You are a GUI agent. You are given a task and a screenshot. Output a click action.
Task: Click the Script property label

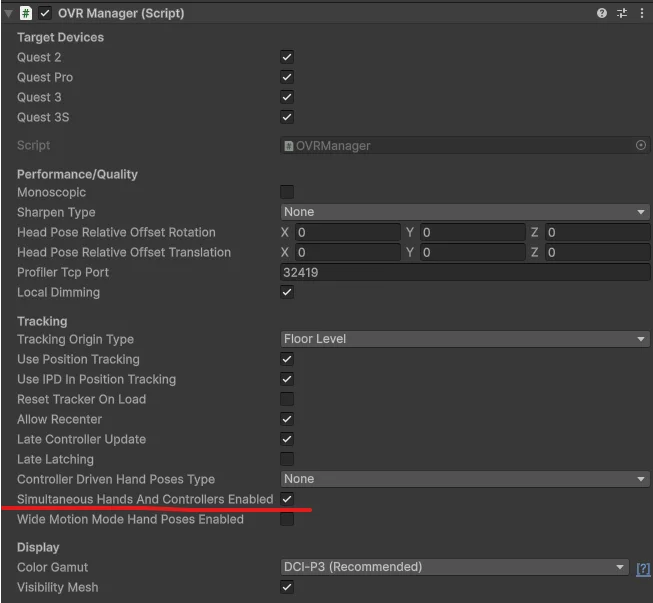(33, 145)
